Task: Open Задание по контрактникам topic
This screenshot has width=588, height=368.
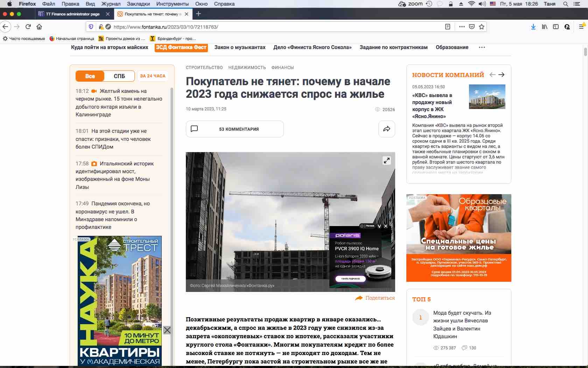Action: click(394, 47)
